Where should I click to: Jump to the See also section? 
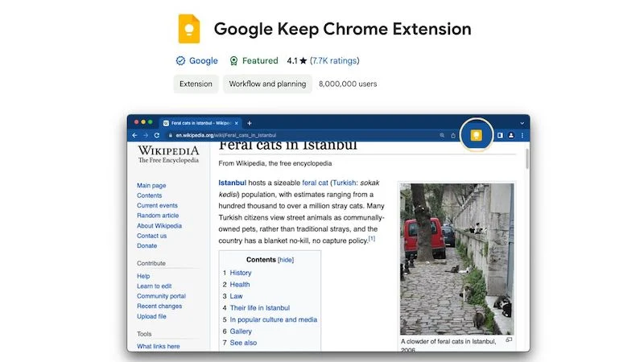click(243, 343)
